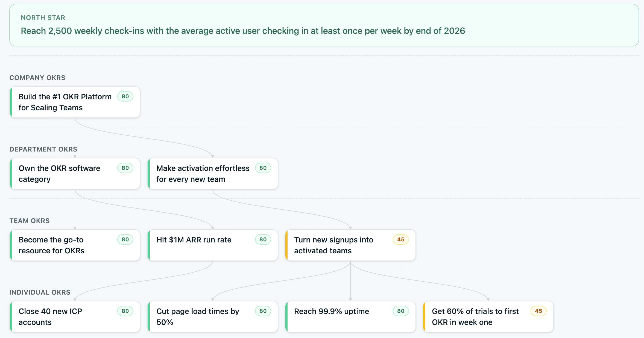The width and height of the screenshot is (644, 338).
Task: Click the 45 score on Turn new signups
Action: click(x=401, y=239)
